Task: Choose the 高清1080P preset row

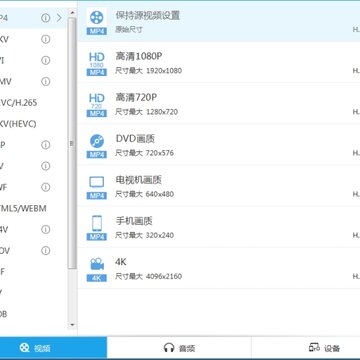Action: point(219,63)
